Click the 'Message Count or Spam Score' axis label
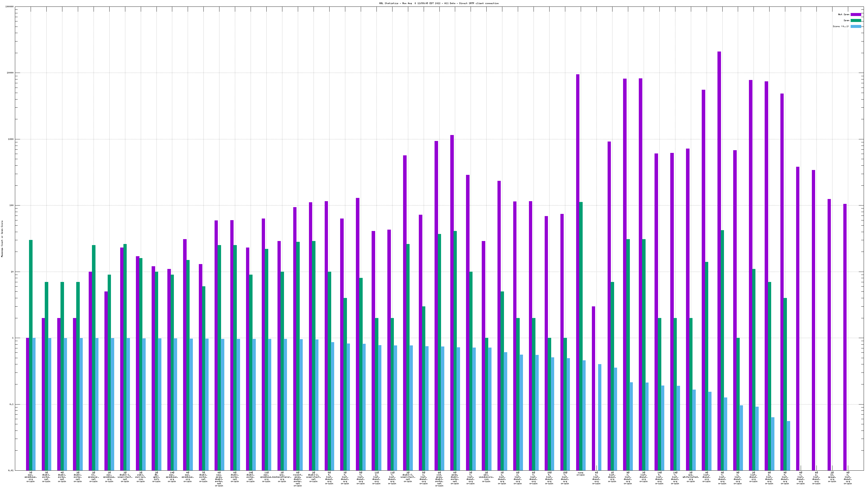This screenshot has height=488, width=868. click(2, 239)
